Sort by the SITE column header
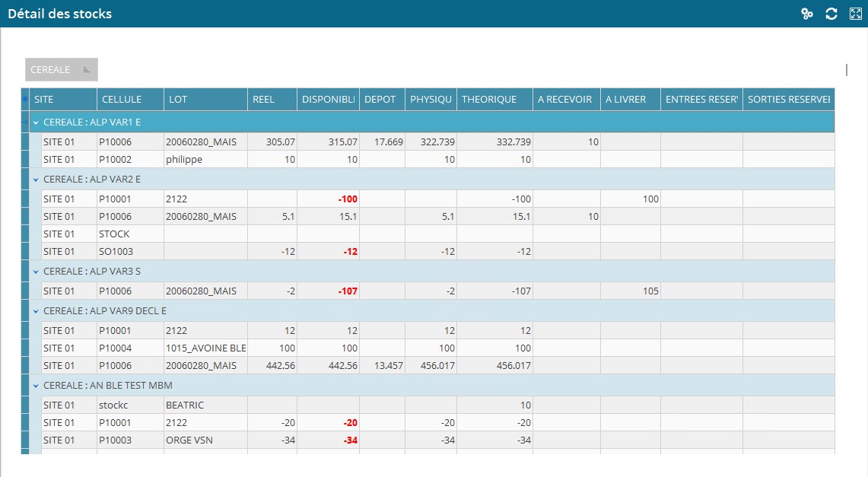This screenshot has width=868, height=477. coord(62,100)
